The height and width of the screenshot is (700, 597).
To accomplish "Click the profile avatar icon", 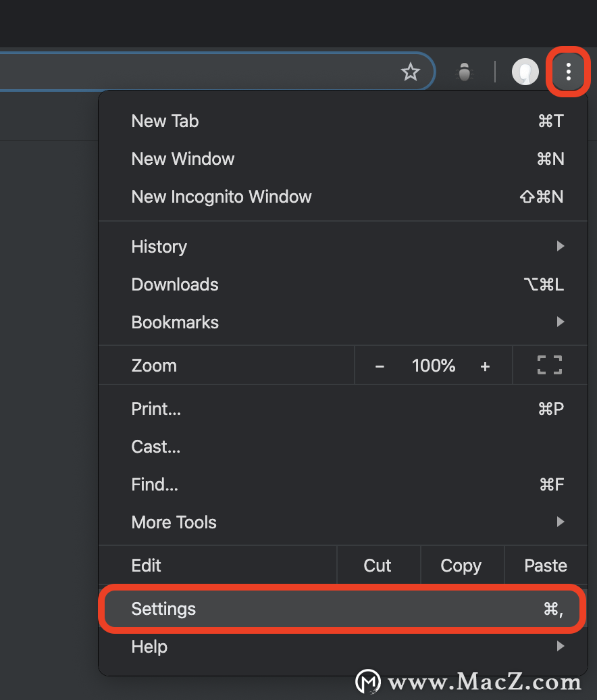I will [525, 72].
